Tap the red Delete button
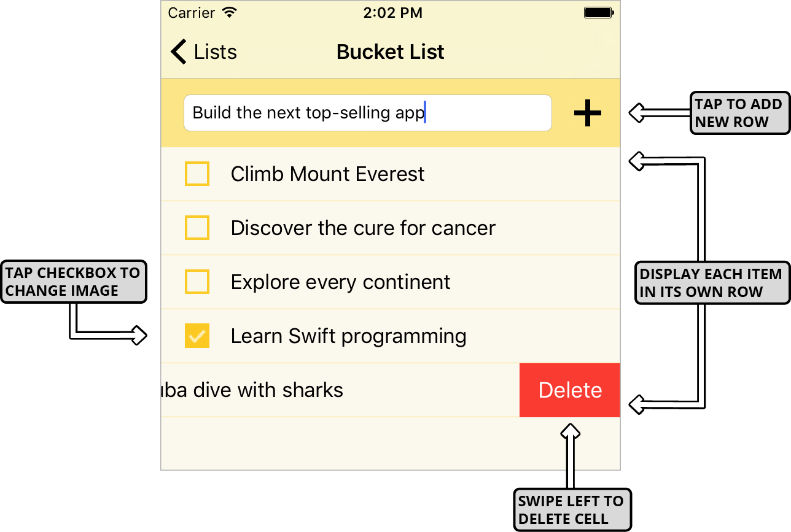The height and width of the screenshot is (532, 791). (x=569, y=390)
